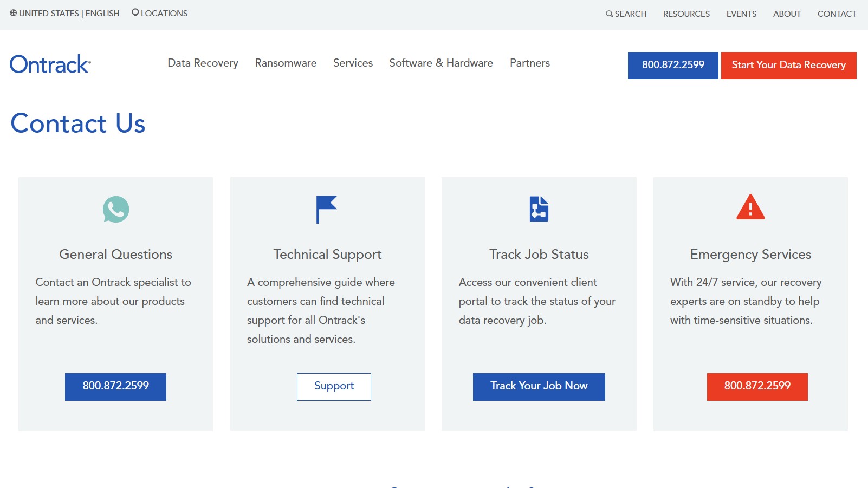Click the flag icon above Technical Support
This screenshot has width=868, height=488.
[326, 210]
